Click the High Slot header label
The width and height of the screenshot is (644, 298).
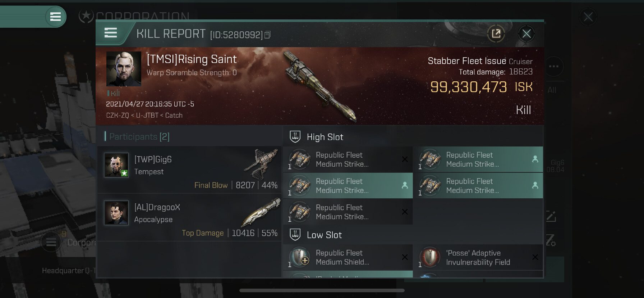(x=325, y=137)
